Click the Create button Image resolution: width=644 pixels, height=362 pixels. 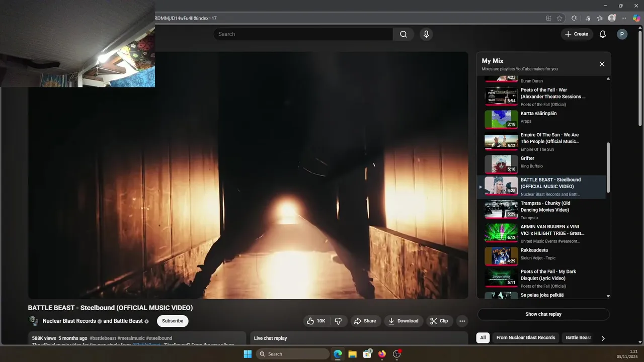[577, 34]
